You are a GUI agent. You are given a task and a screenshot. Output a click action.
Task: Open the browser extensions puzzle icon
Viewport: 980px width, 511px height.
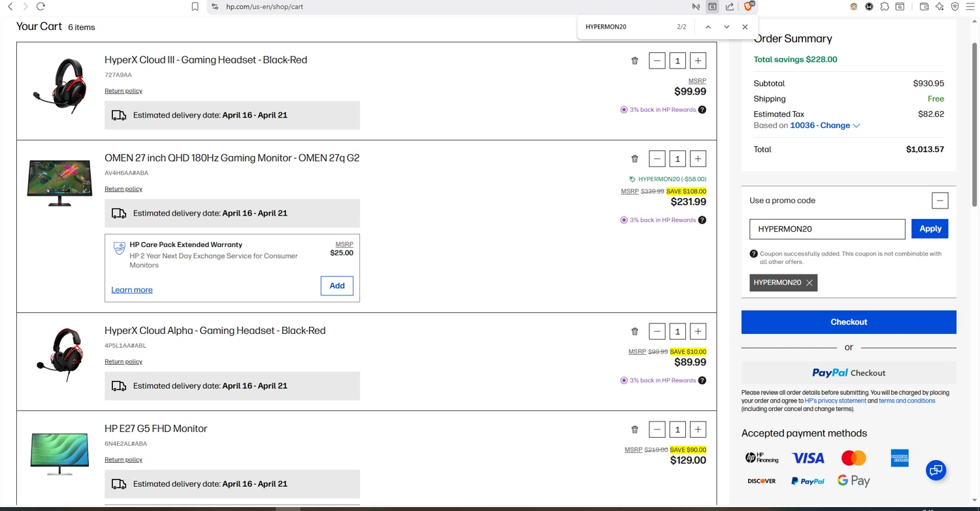point(885,7)
